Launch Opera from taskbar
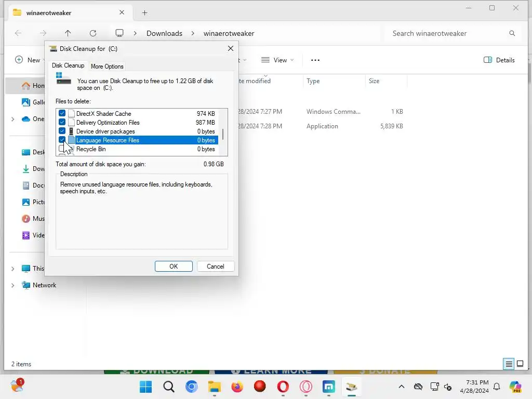 click(283, 387)
